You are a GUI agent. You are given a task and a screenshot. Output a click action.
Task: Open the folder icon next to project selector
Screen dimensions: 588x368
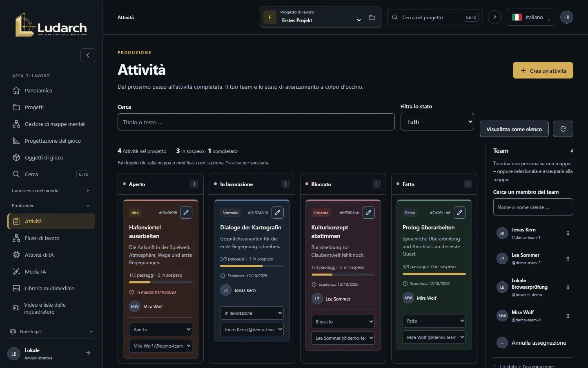pos(372,18)
